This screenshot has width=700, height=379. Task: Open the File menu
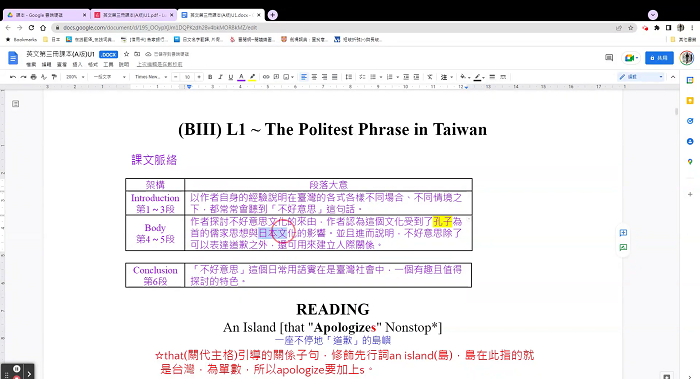tap(31, 64)
